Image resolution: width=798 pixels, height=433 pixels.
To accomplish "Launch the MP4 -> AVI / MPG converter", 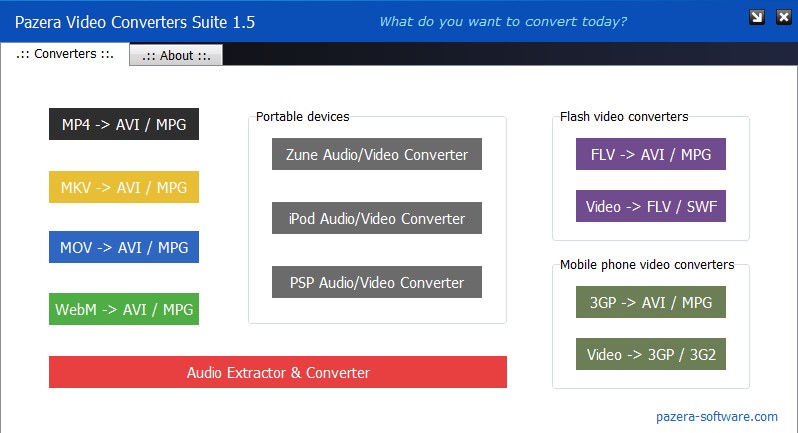I will (124, 125).
